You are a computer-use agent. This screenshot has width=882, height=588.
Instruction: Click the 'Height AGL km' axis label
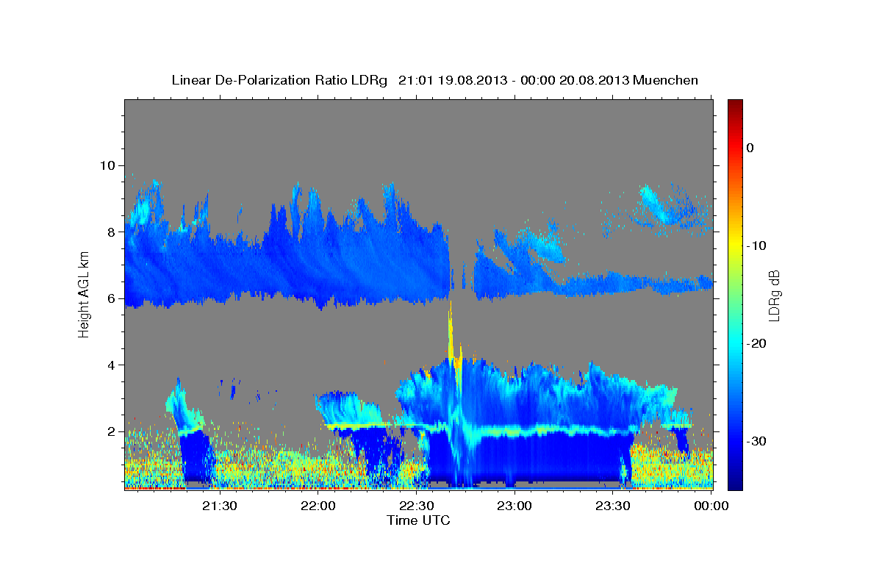(x=85, y=295)
